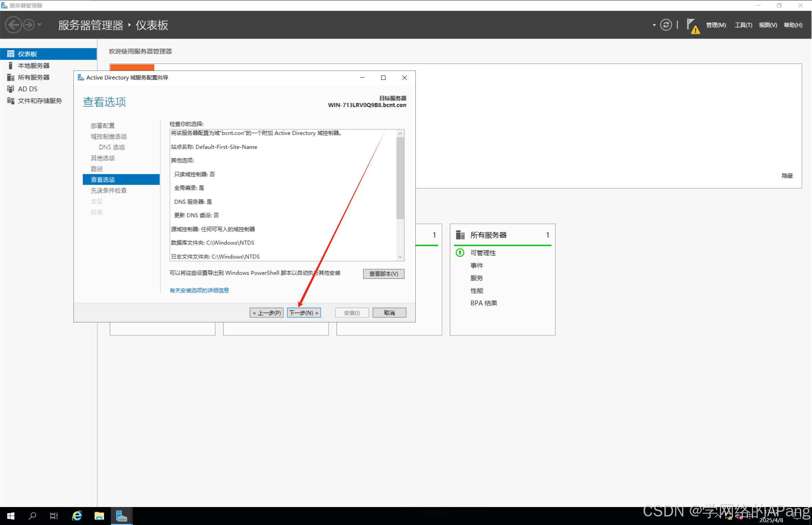The image size is (812, 525).
Task: Open taskbar search magnifier
Action: [x=32, y=516]
